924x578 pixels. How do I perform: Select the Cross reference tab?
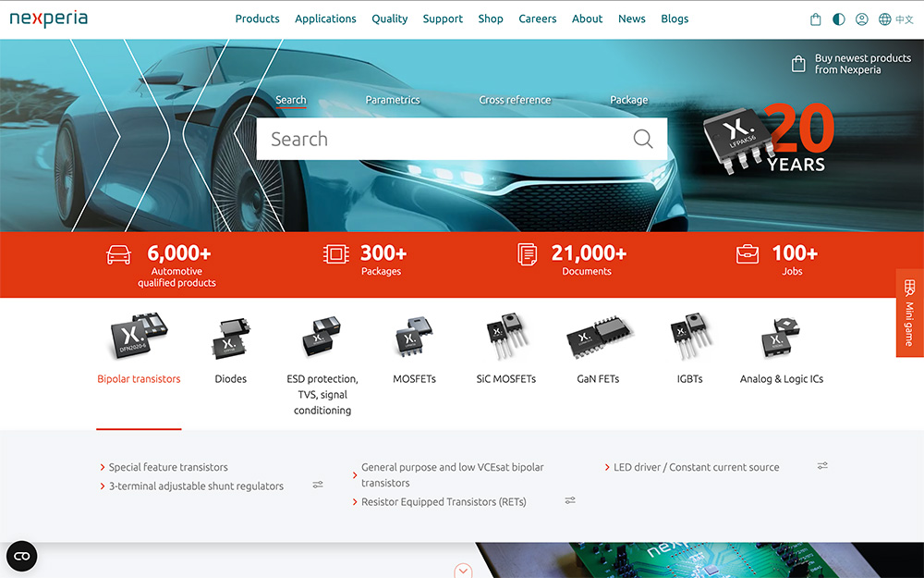(x=515, y=100)
